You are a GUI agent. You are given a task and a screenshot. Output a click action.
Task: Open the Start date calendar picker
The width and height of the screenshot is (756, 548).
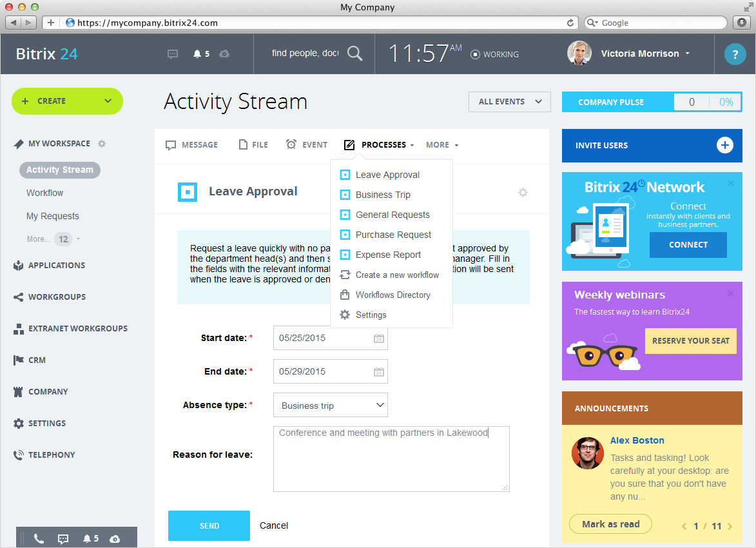(379, 338)
